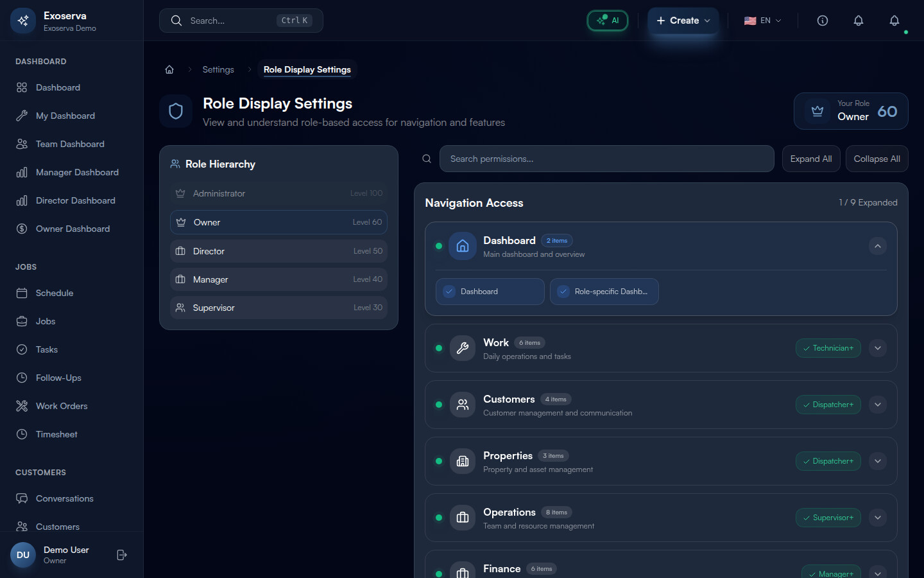Click the AI assistant button
924x578 pixels.
point(607,21)
